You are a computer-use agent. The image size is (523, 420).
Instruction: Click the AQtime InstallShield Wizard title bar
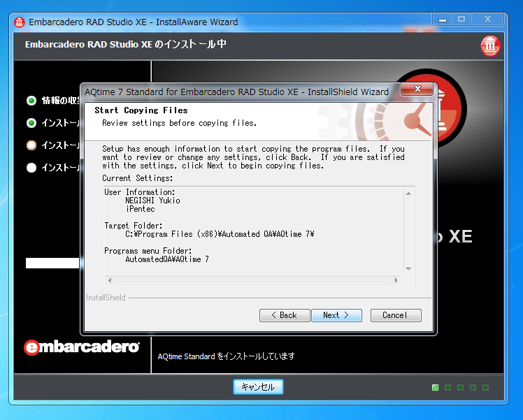[x=236, y=92]
